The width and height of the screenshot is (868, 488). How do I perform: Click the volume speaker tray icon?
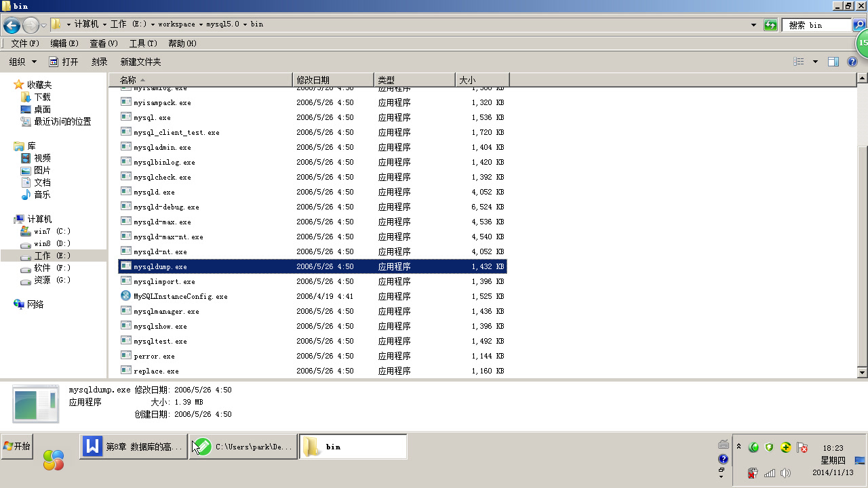(785, 472)
